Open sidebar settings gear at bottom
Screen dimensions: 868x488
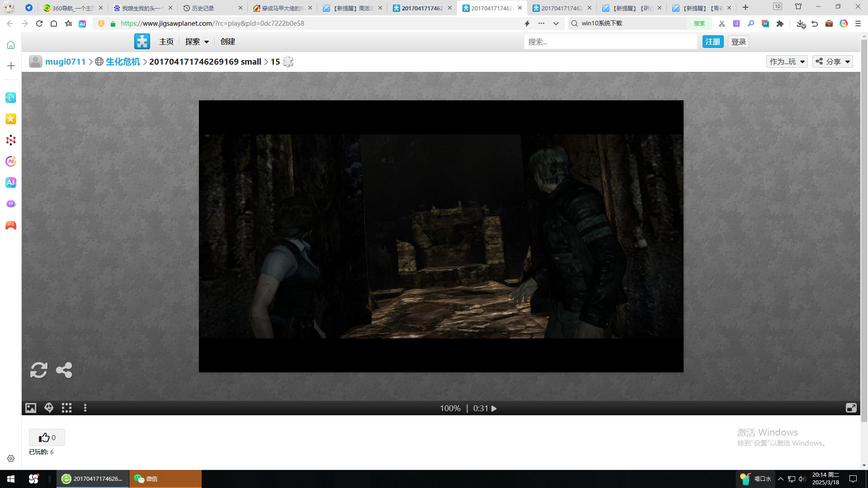(11, 459)
